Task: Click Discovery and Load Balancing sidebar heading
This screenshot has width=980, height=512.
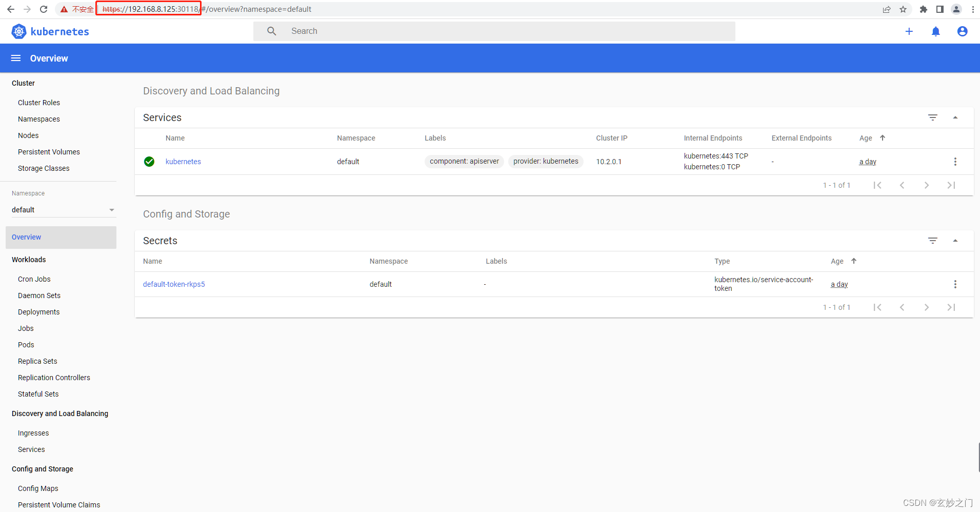Action: [60, 413]
